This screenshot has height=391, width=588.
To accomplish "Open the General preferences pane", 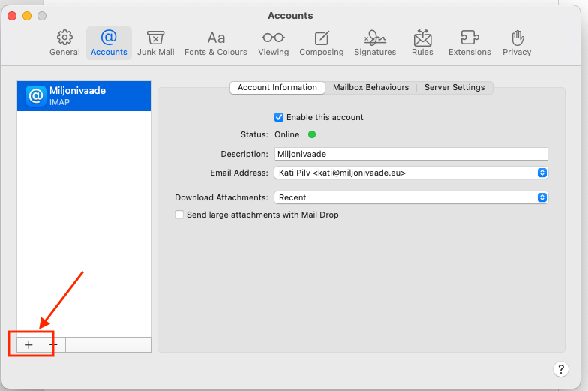I will pos(64,43).
